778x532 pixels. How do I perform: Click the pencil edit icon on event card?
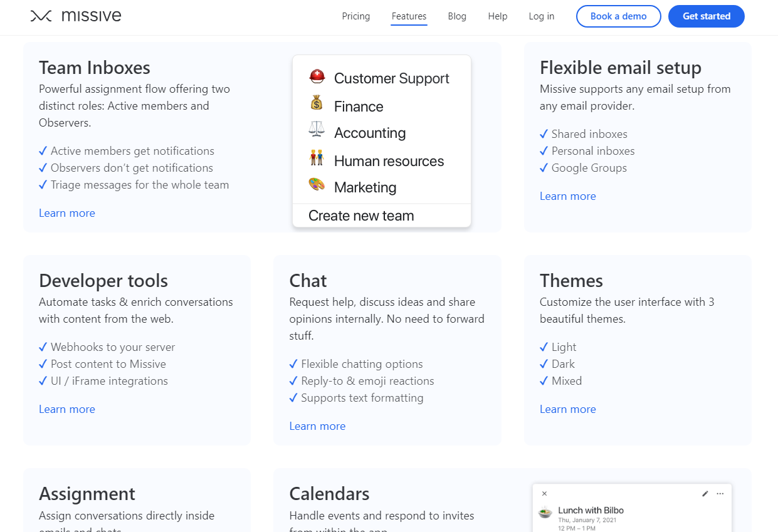click(x=705, y=494)
